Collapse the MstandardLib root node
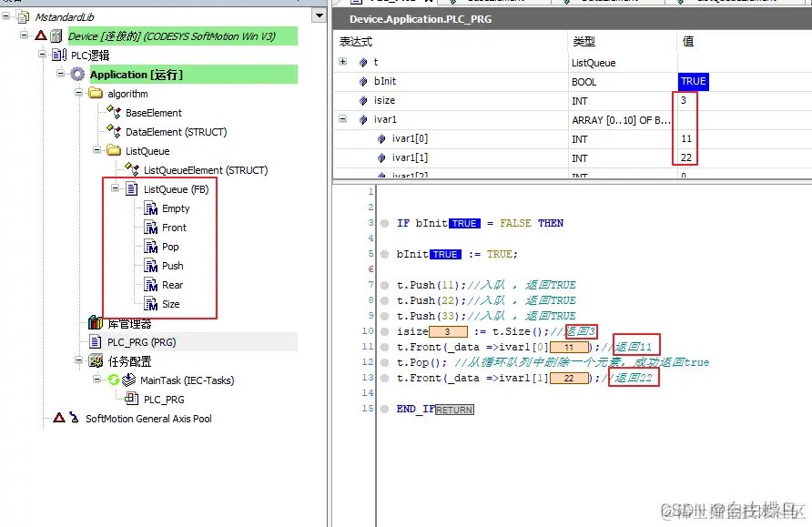This screenshot has width=812, height=527. tap(6, 16)
